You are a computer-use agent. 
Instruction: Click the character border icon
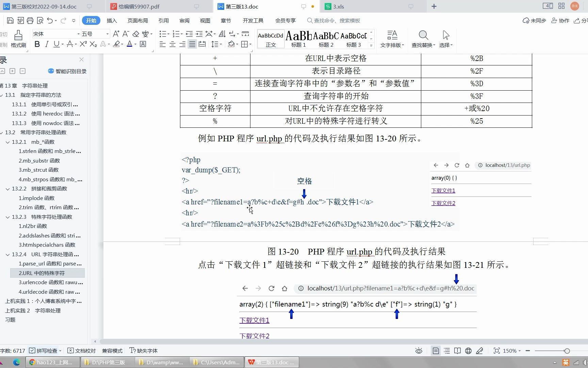point(143,44)
